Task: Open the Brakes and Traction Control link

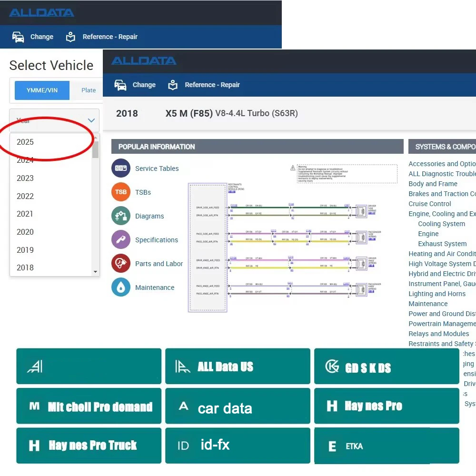Action: [442, 194]
